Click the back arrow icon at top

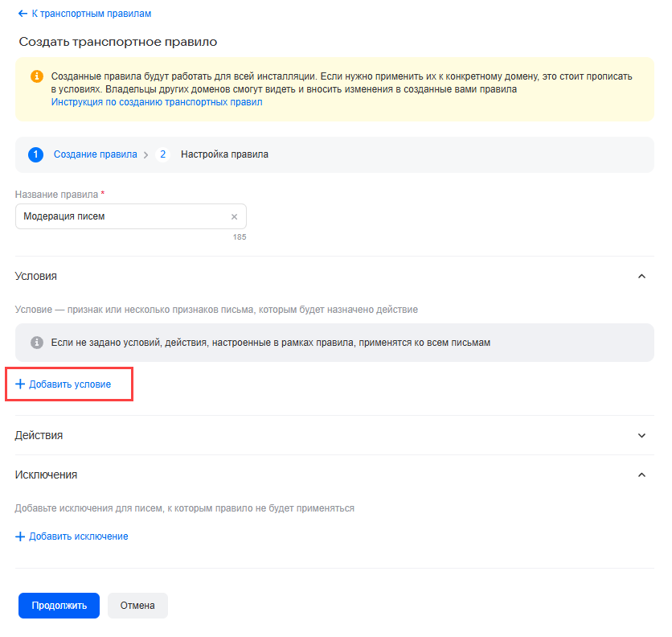click(x=23, y=14)
